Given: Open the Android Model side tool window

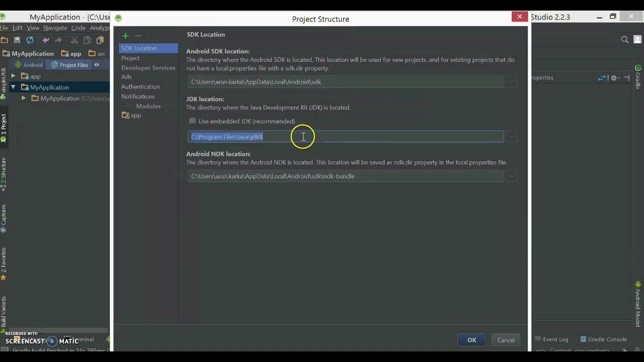Looking at the screenshot, I should [x=638, y=305].
